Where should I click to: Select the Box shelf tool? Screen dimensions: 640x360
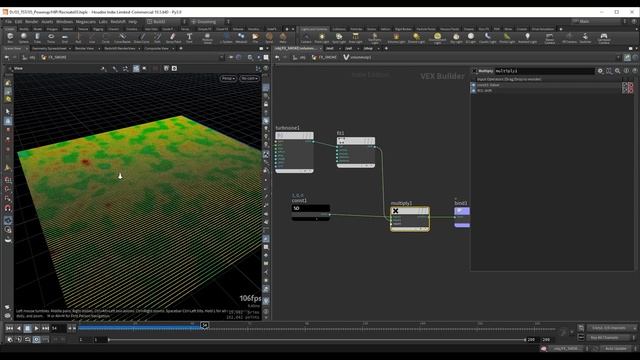tap(10, 38)
